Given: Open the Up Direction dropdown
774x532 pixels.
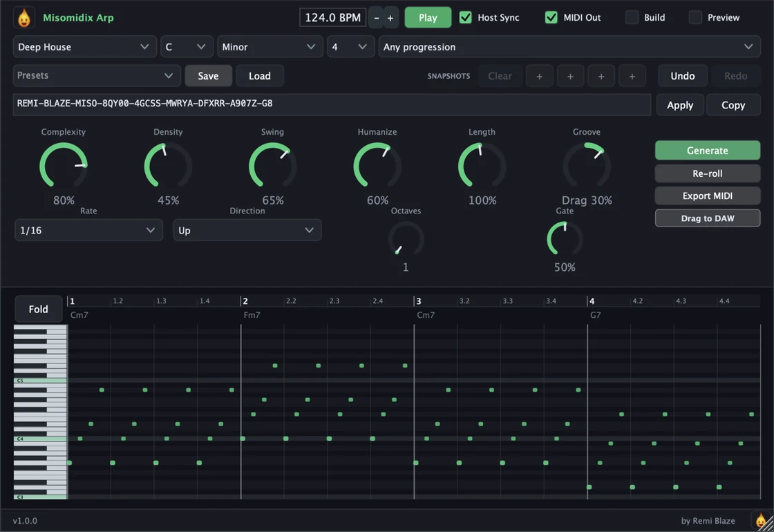Looking at the screenshot, I should (x=247, y=231).
